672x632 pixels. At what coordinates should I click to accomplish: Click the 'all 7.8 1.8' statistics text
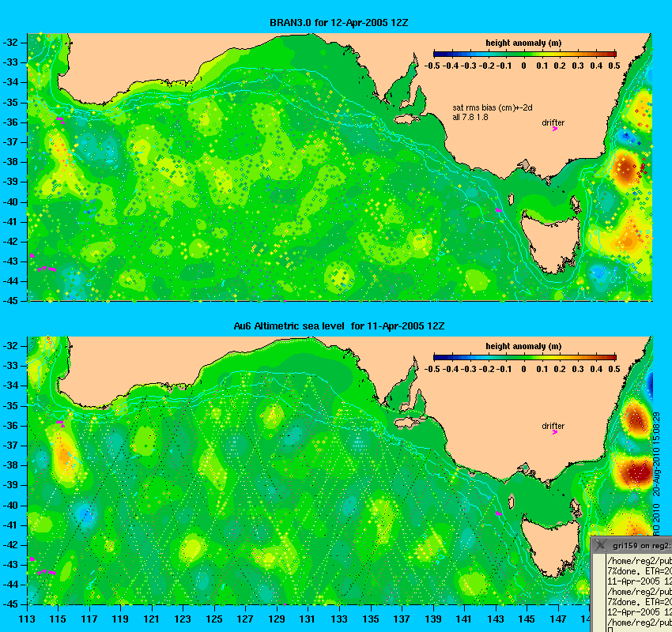pos(470,117)
